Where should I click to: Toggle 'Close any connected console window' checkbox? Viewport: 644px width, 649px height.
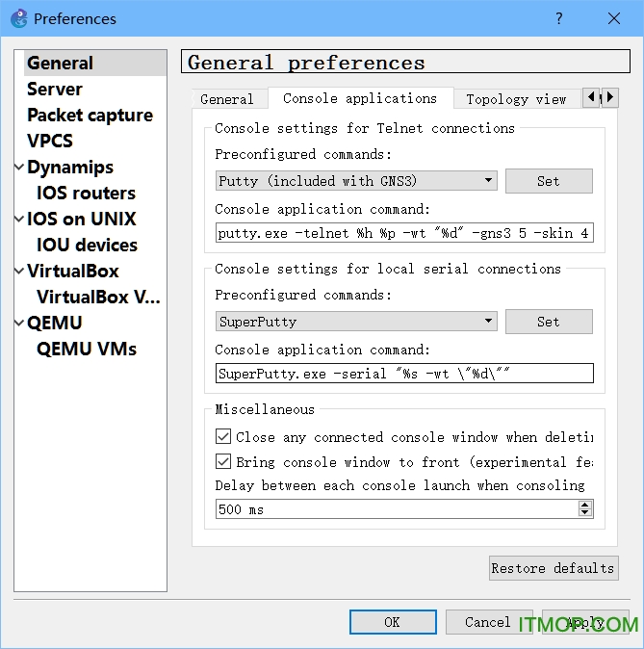(x=223, y=437)
